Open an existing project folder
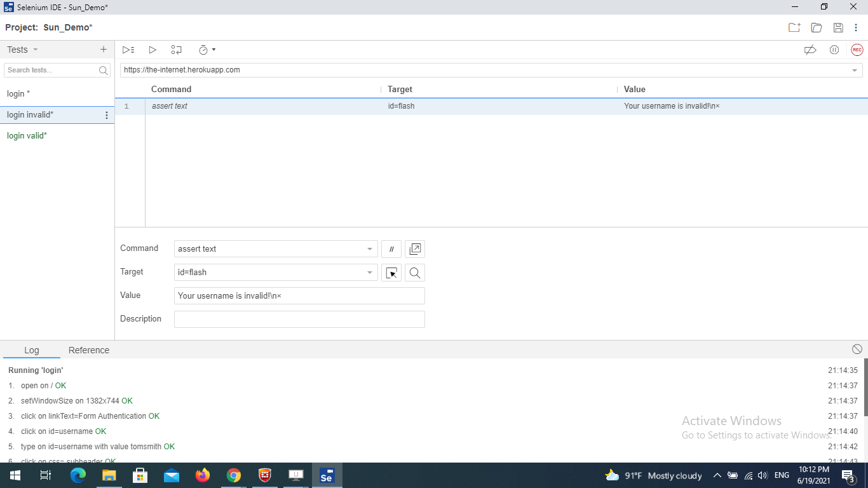 [817, 27]
